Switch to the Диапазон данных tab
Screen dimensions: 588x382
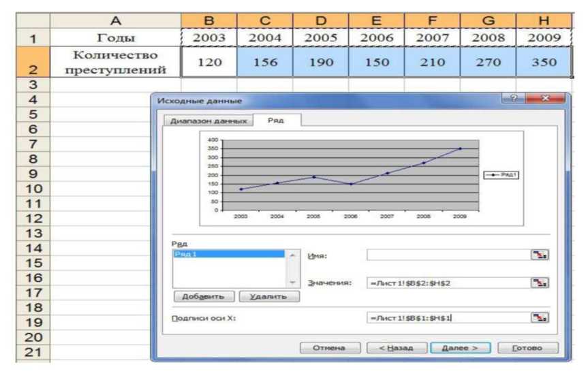click(208, 121)
